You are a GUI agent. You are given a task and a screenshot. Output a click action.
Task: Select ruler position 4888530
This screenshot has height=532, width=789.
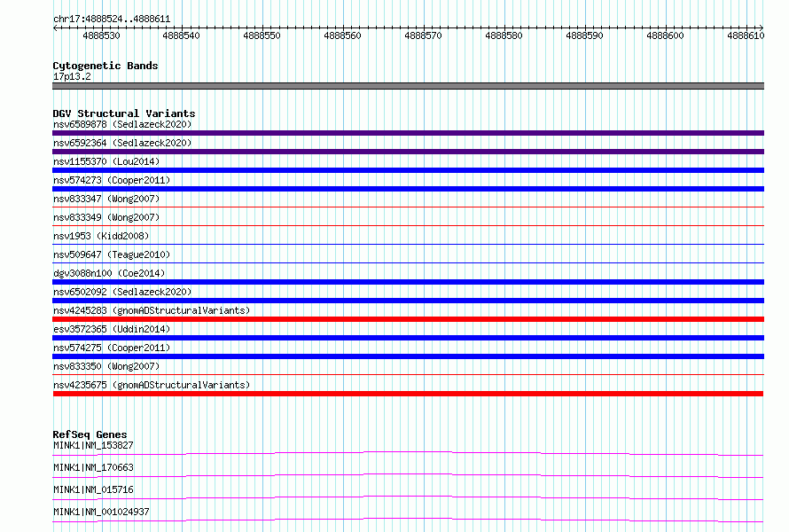pyautogui.click(x=101, y=35)
